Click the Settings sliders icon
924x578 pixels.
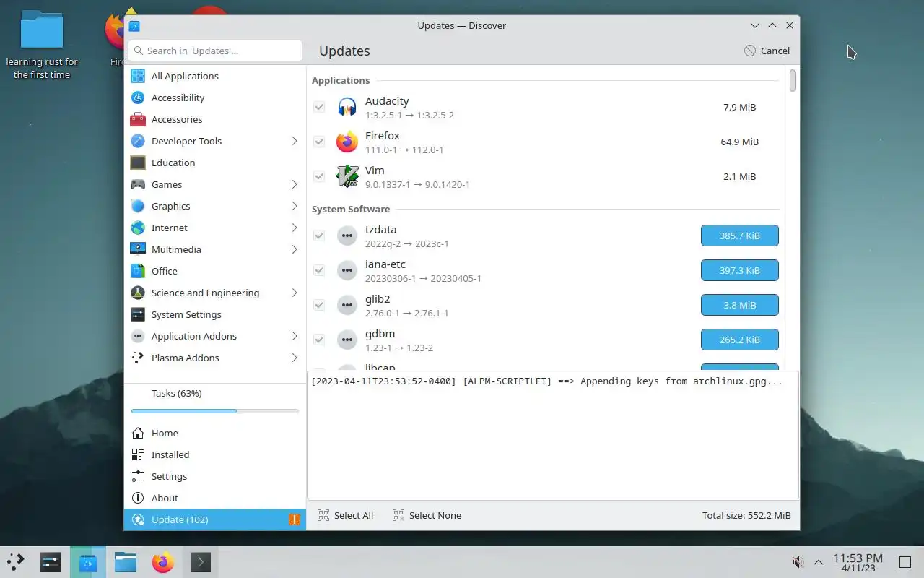[x=138, y=476]
